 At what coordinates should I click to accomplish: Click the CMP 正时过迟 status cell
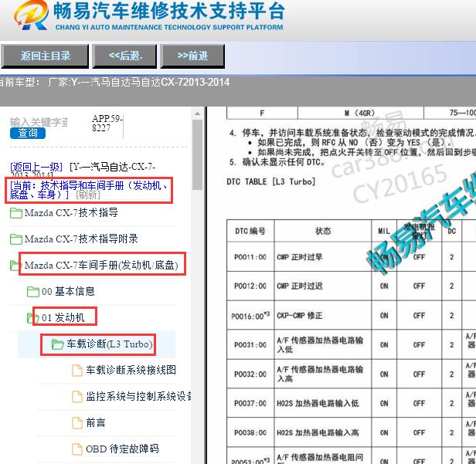point(323,286)
